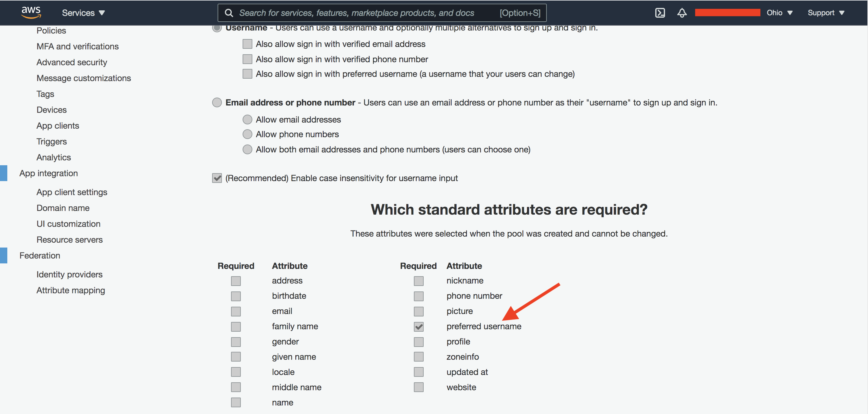This screenshot has height=414, width=868.
Task: Toggle preferred username required checkbox
Action: point(418,326)
